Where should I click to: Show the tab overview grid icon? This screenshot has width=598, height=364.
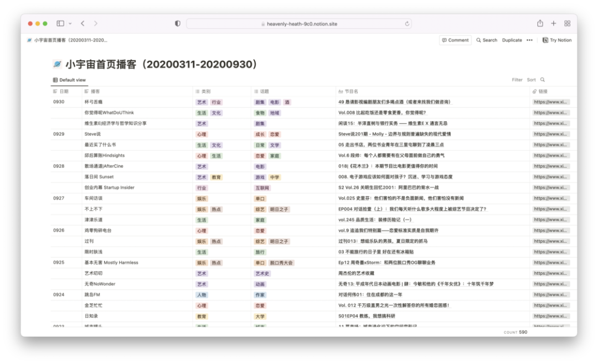pyautogui.click(x=568, y=24)
